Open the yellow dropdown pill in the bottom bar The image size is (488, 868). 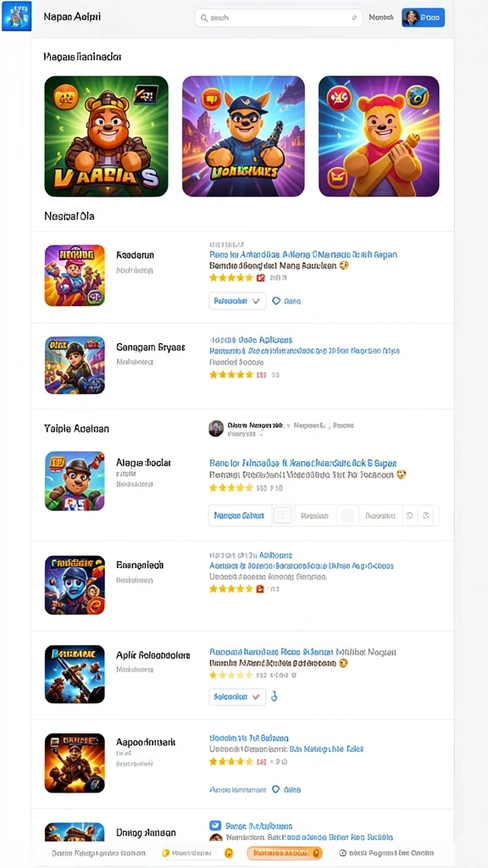pos(197,853)
